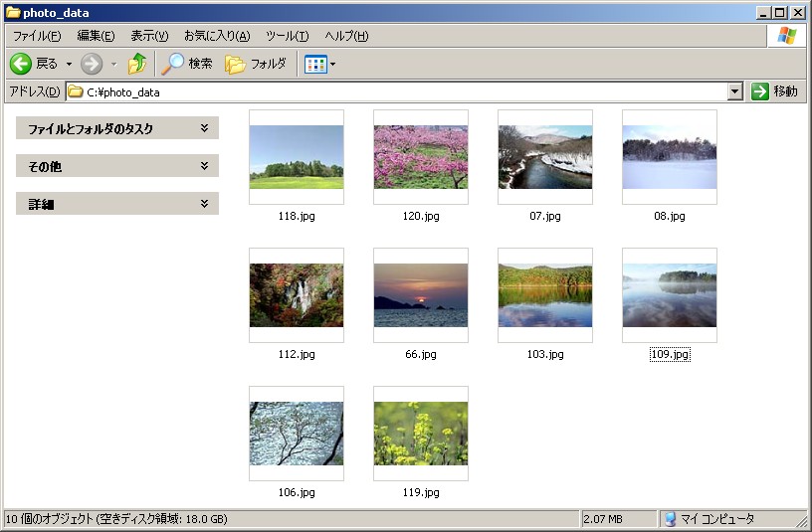Select the 120.jpg pink blossoms thumbnail

(421, 157)
